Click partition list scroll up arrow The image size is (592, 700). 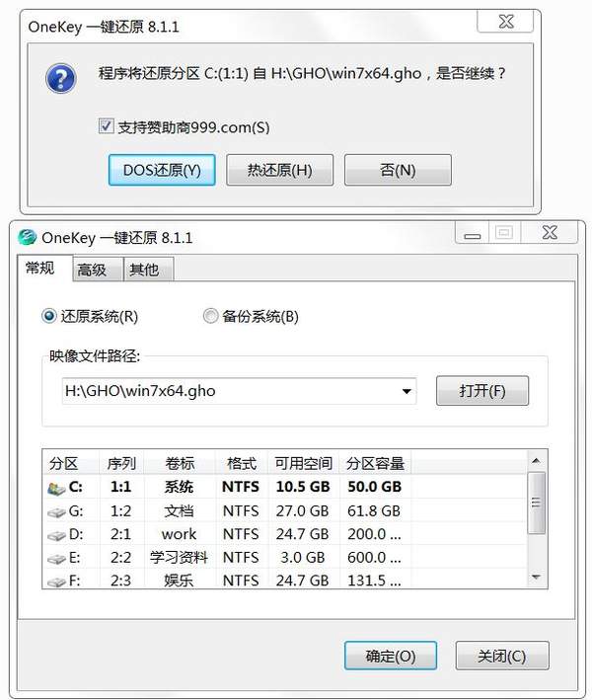(536, 460)
